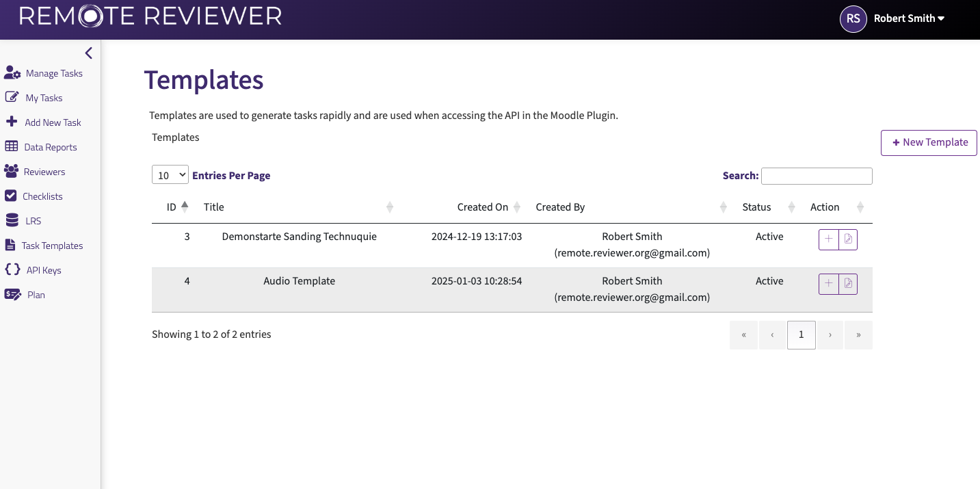Edit Demonstarte Sanding Technuquie via pencil icon

(x=848, y=239)
